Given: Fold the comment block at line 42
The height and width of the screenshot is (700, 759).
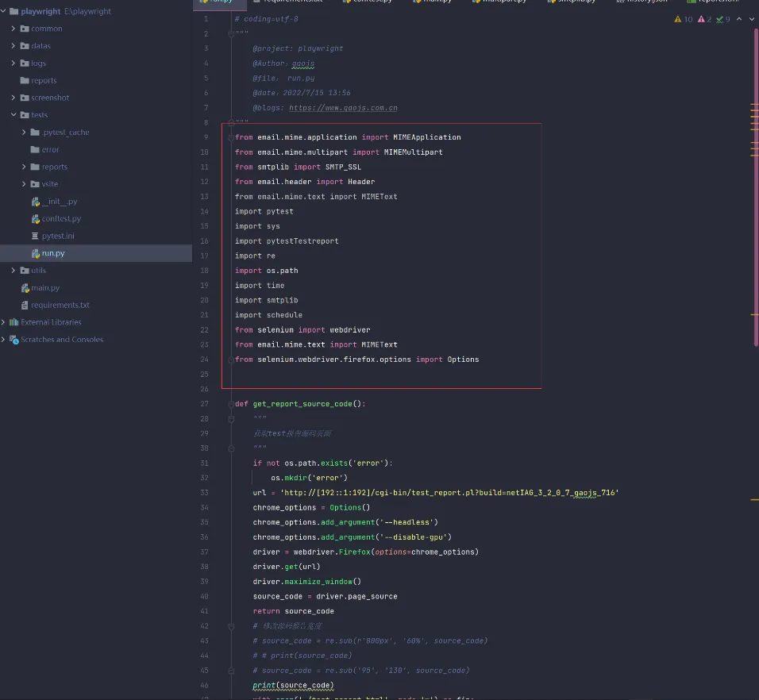Looking at the screenshot, I should coord(231,626).
